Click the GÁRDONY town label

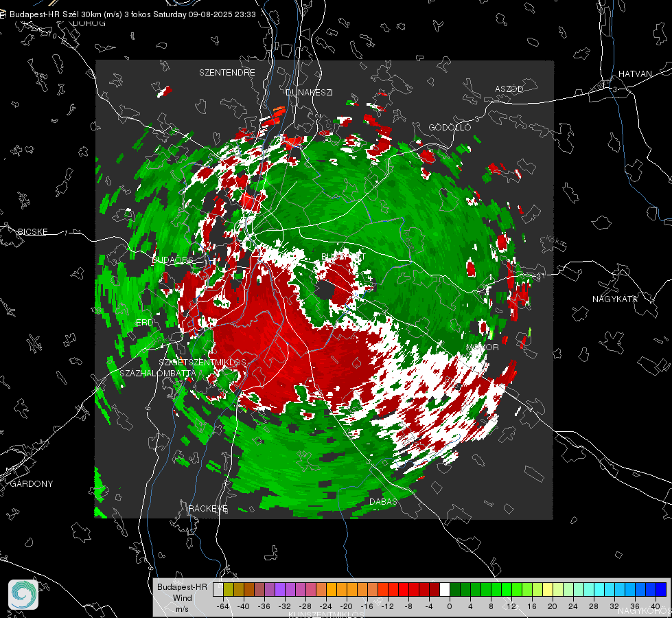[x=32, y=484]
